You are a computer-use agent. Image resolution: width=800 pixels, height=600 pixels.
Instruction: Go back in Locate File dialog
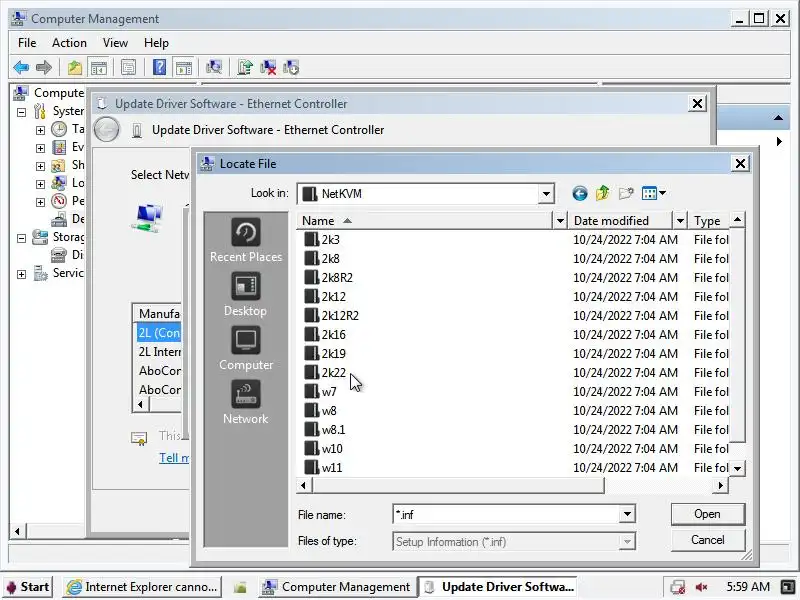pos(580,193)
